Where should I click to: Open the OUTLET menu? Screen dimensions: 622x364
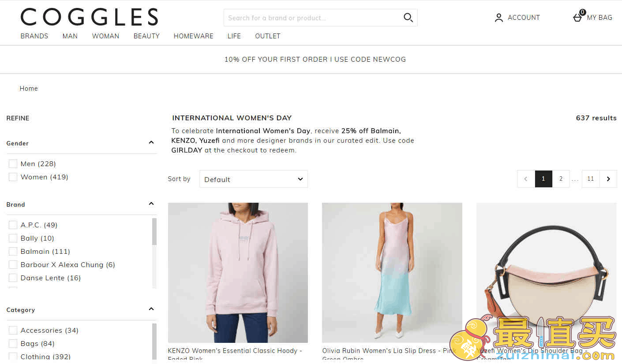pos(268,36)
